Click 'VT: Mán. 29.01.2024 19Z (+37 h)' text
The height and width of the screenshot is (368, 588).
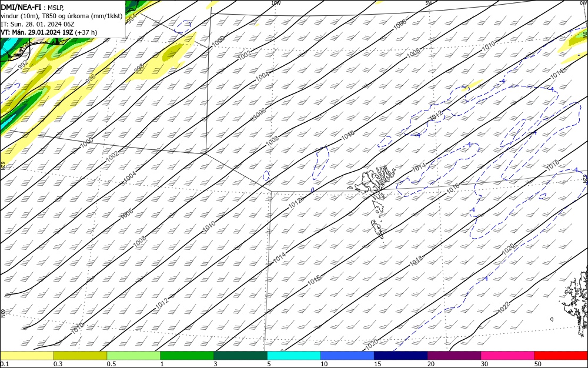[x=49, y=32]
